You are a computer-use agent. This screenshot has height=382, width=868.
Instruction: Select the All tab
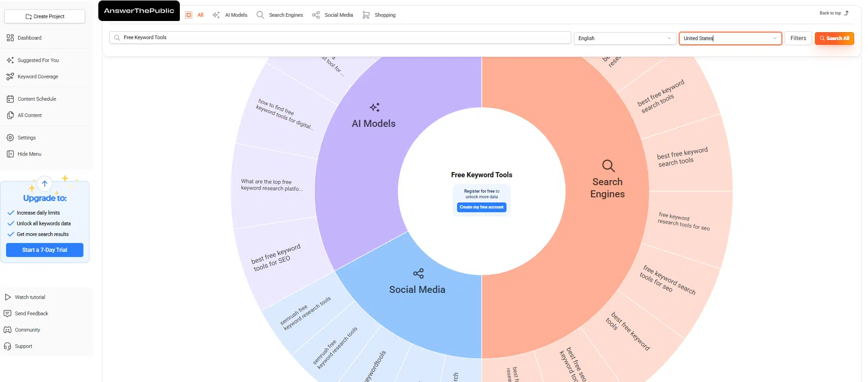pyautogui.click(x=195, y=15)
